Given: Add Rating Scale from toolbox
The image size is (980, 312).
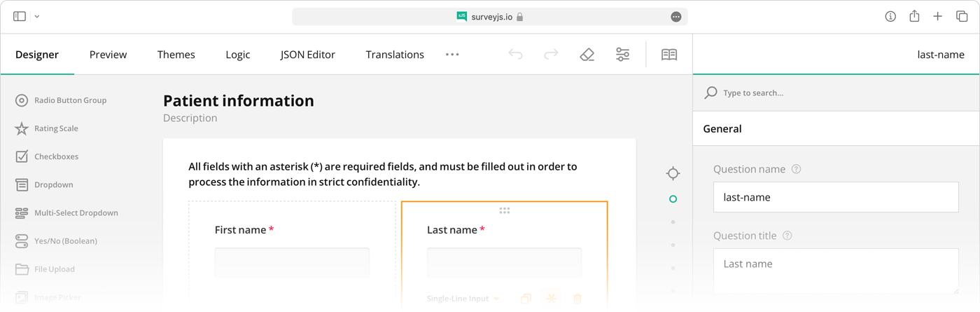Looking at the screenshot, I should (56, 128).
